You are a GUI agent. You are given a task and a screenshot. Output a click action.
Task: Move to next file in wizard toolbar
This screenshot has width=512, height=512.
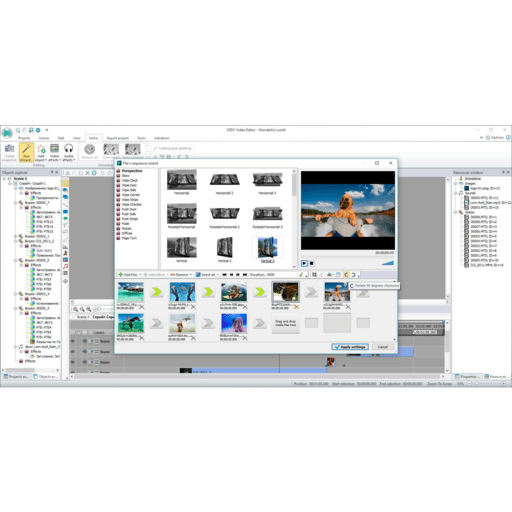(238, 275)
